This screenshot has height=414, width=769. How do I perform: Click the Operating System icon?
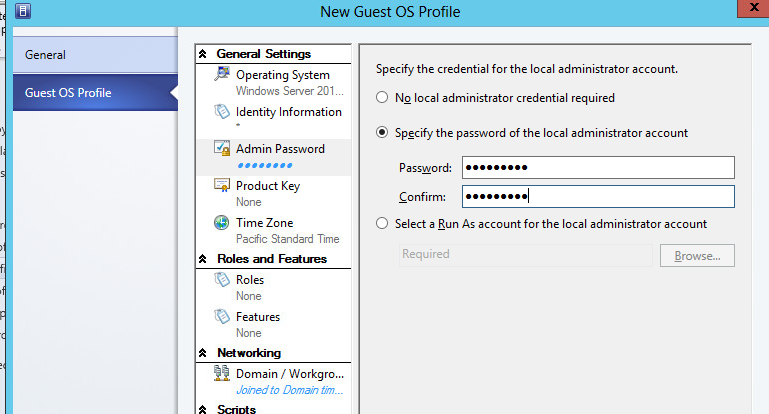click(x=222, y=74)
